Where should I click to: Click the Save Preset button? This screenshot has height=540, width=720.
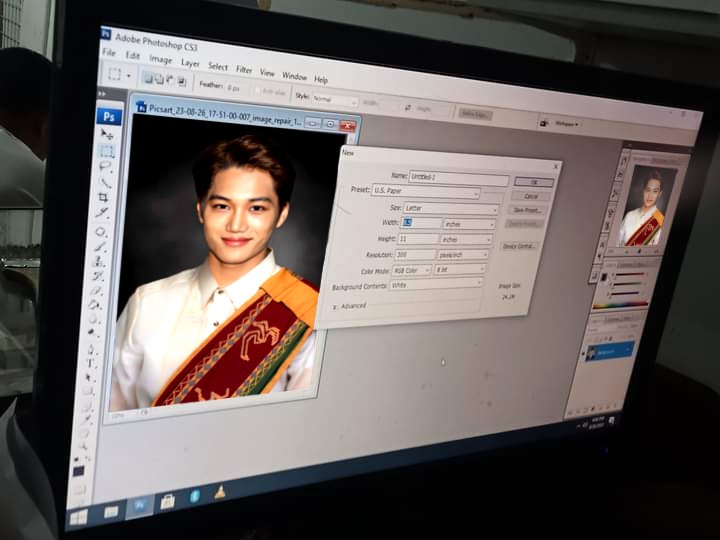tap(528, 210)
